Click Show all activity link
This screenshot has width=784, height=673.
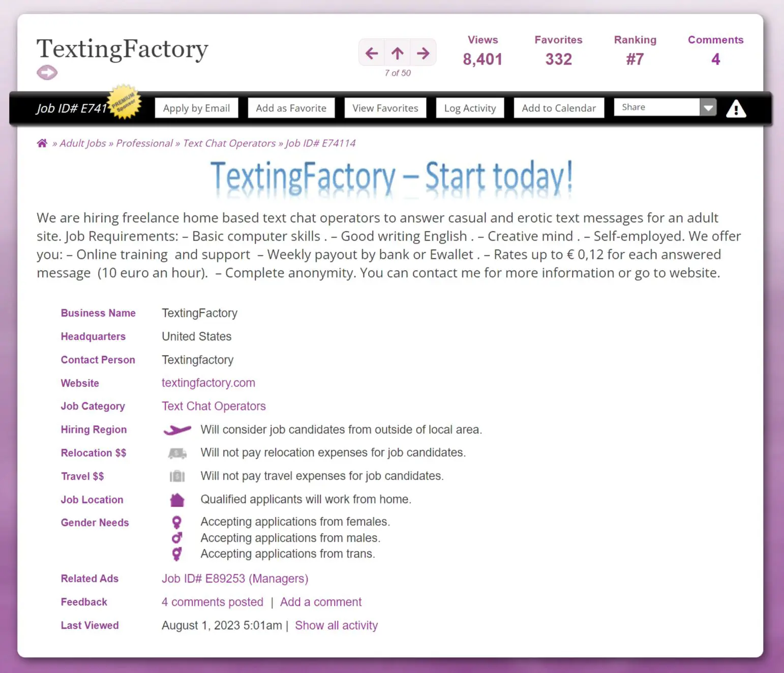337,625
